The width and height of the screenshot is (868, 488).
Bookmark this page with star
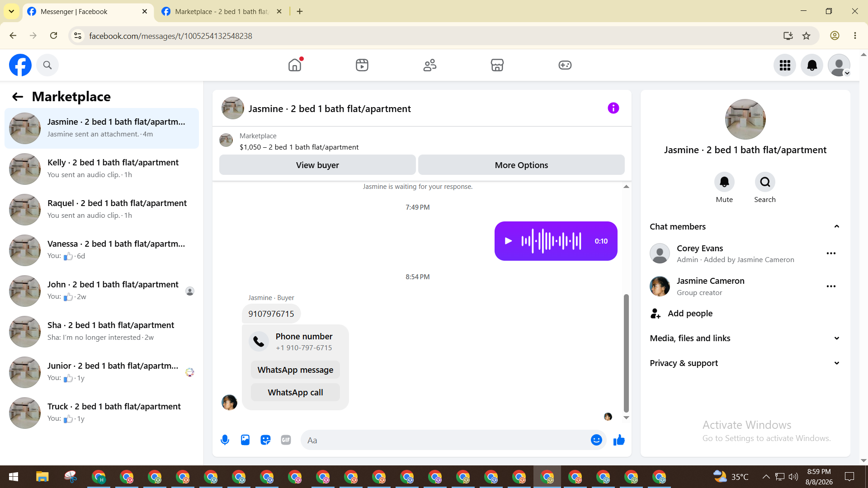(x=806, y=36)
